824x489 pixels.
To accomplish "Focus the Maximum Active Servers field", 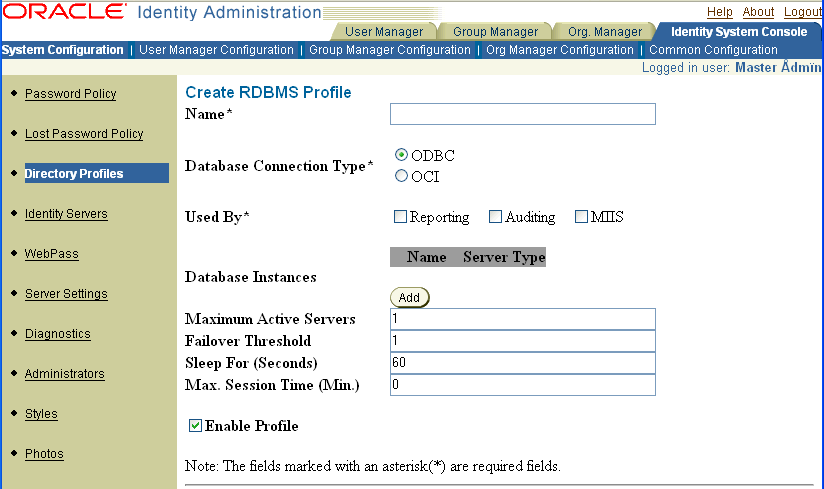I will 522,319.
